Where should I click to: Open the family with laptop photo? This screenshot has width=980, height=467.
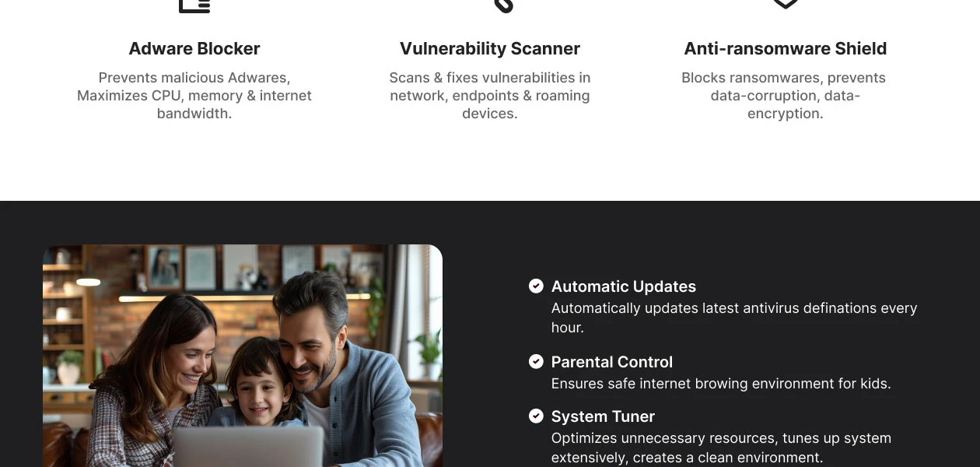[x=243, y=356]
